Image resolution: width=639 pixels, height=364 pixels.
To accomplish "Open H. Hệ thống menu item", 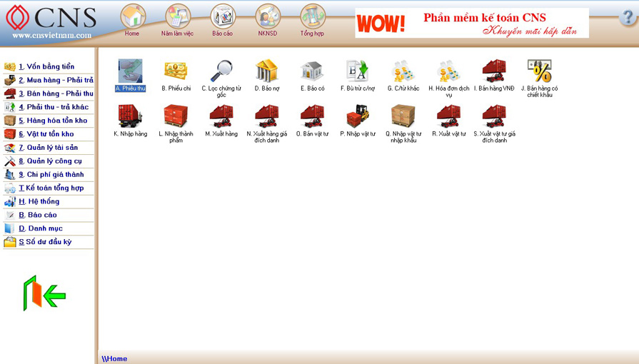I will pyautogui.click(x=49, y=201).
